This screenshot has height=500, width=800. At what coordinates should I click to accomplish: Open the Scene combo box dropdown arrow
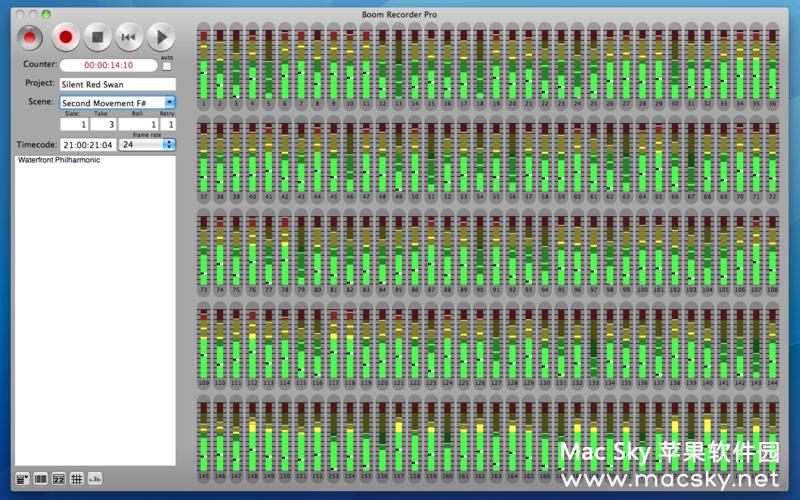click(x=170, y=103)
